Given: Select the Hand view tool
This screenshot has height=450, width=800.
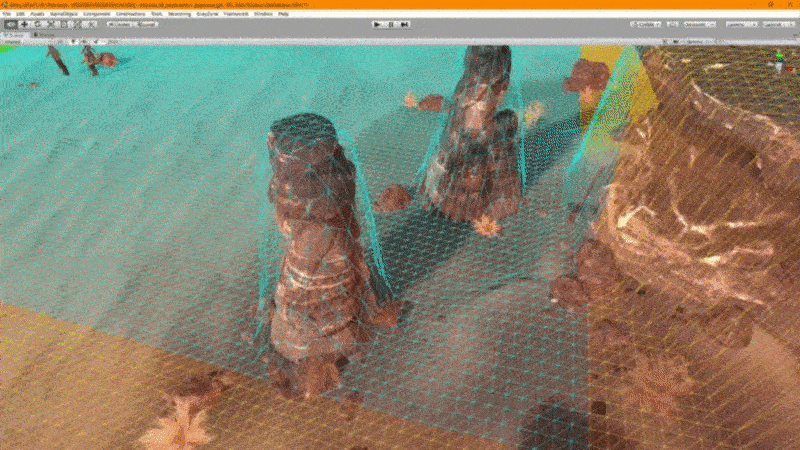Looking at the screenshot, I should pyautogui.click(x=10, y=24).
